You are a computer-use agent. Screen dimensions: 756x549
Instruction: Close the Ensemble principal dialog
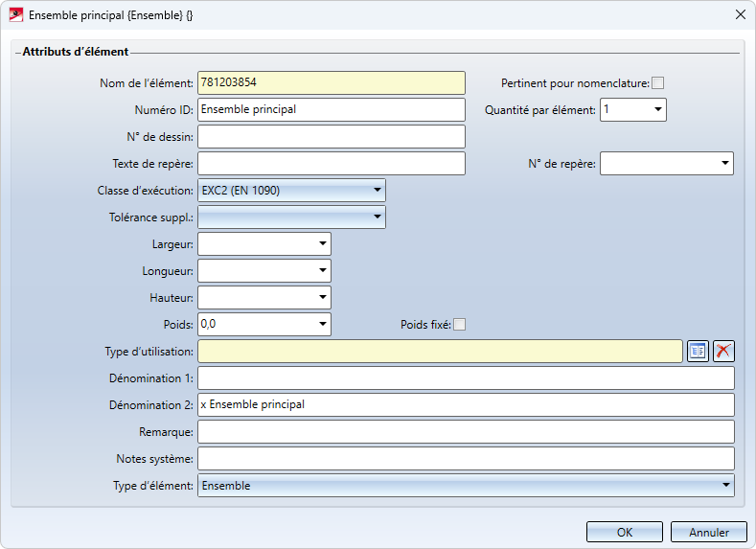(x=741, y=15)
